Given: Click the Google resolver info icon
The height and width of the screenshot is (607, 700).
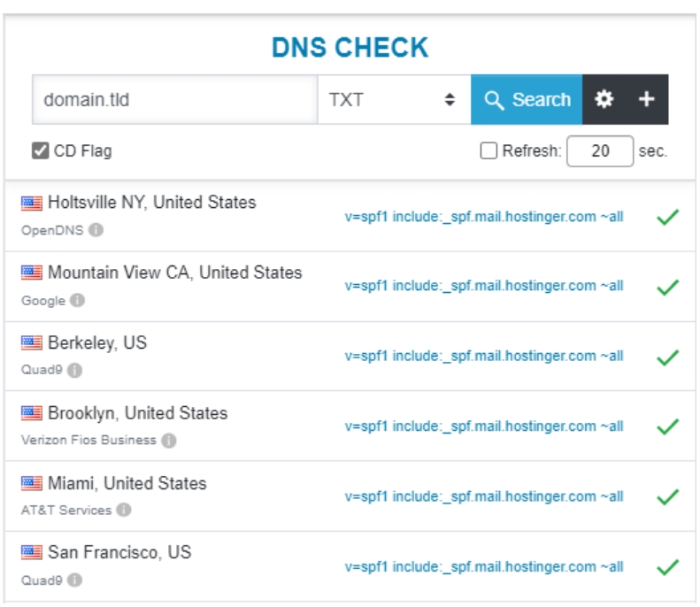Looking at the screenshot, I should tap(77, 301).
